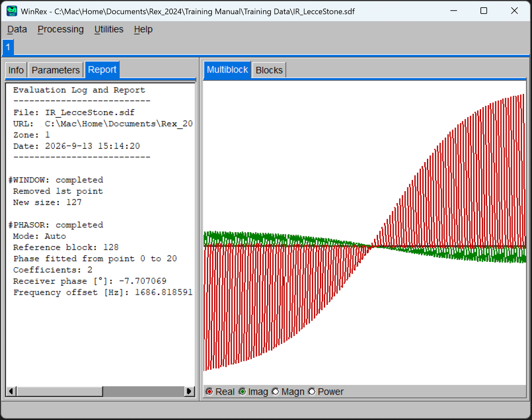Switch to the Blocks tab
Screen dimensions: 532x420
(x=269, y=70)
